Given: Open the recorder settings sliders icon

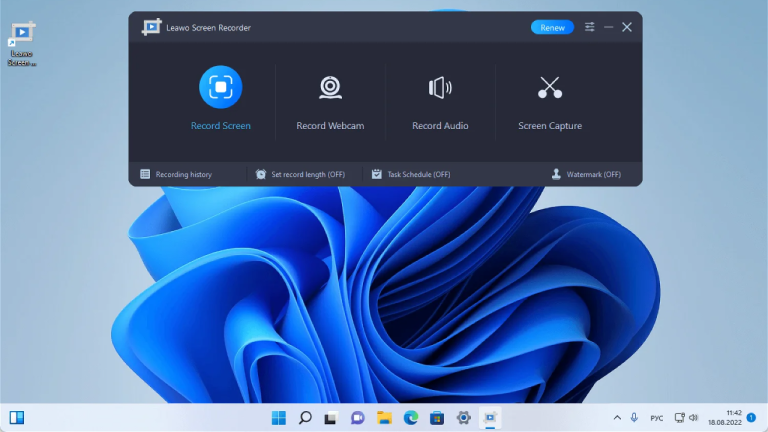Looking at the screenshot, I should (x=590, y=27).
